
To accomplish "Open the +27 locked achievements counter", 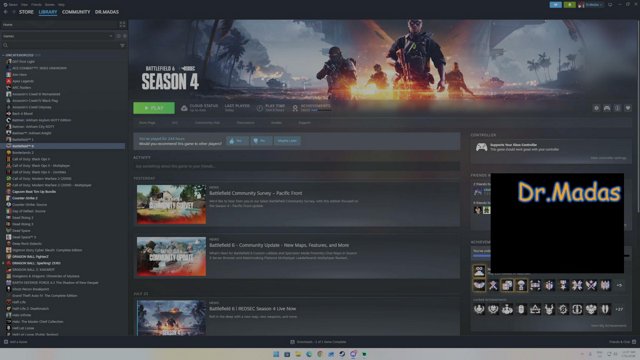I will pyautogui.click(x=619, y=309).
